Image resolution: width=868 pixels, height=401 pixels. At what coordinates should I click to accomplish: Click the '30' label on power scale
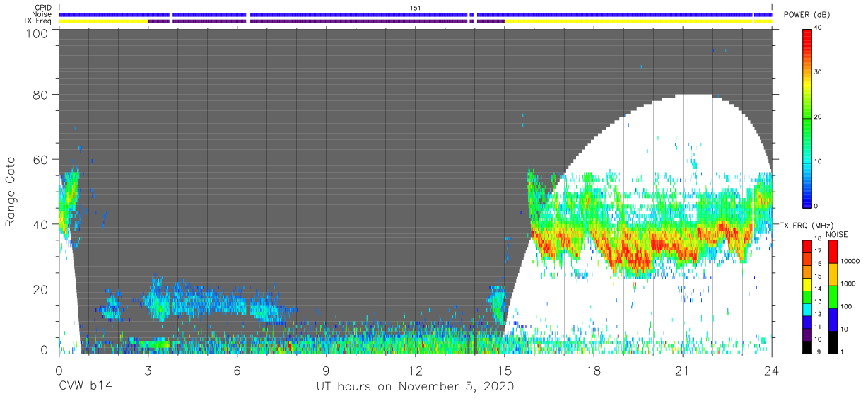pyautogui.click(x=818, y=73)
